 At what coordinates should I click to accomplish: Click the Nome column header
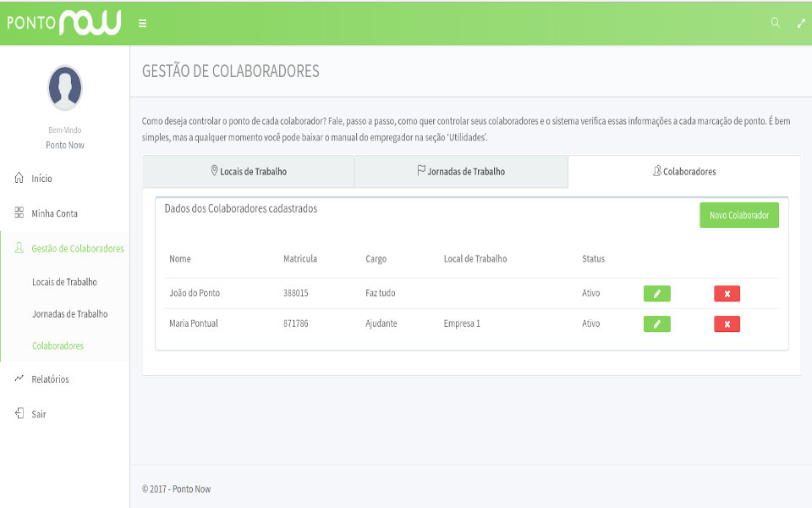tap(179, 259)
